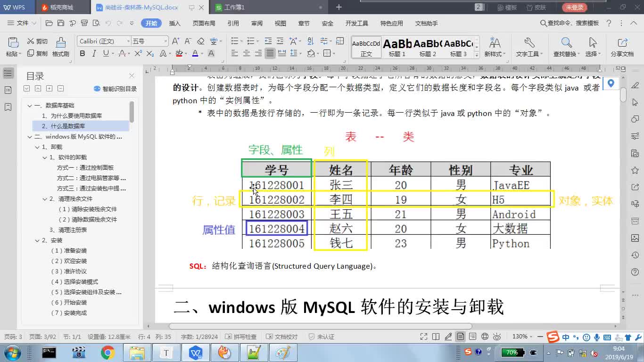Open the font name dropdown
Screen dimensions: 644x362
(x=104, y=41)
